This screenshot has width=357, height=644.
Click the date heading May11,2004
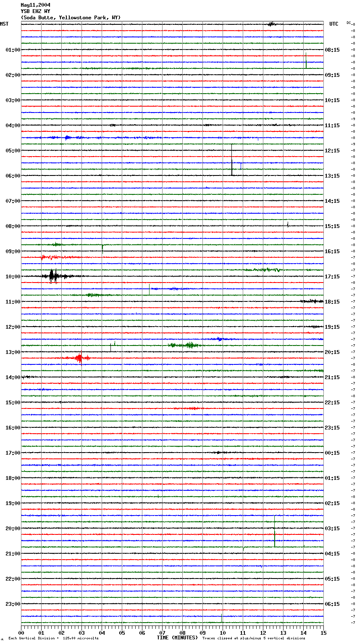(35, 5)
